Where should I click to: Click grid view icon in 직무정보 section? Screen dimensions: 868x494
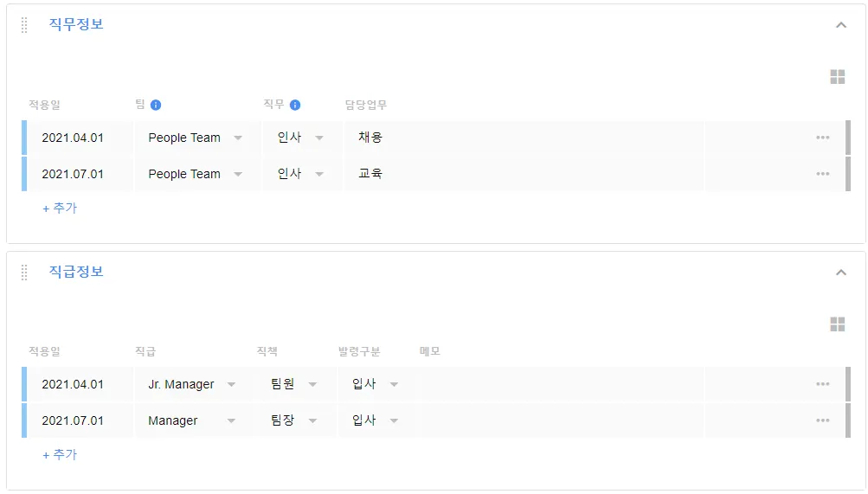tap(837, 77)
